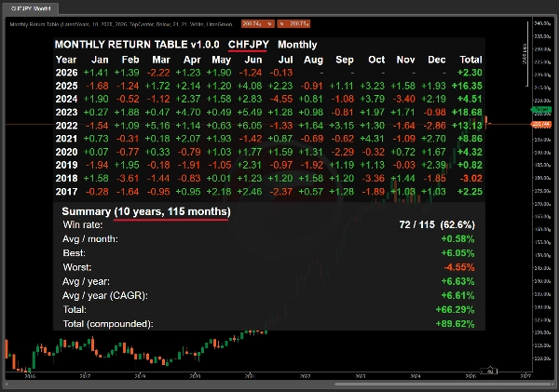The width and height of the screenshot is (559, 392).
Task: Click the 200.75 buy price button
Action: [293, 24]
